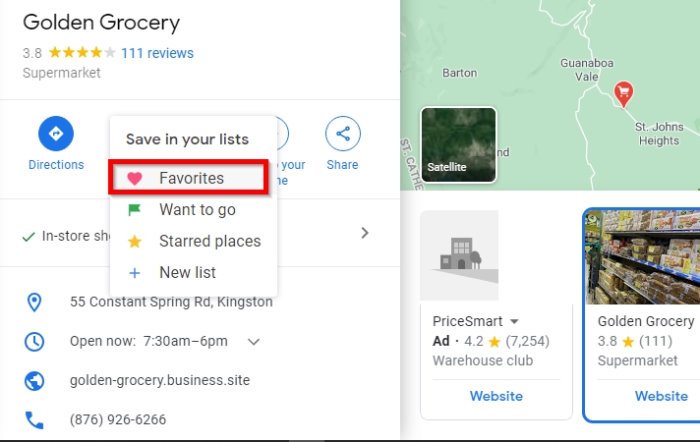The height and width of the screenshot is (442, 700).
Task: Open the 111 reviews link
Action: click(157, 53)
